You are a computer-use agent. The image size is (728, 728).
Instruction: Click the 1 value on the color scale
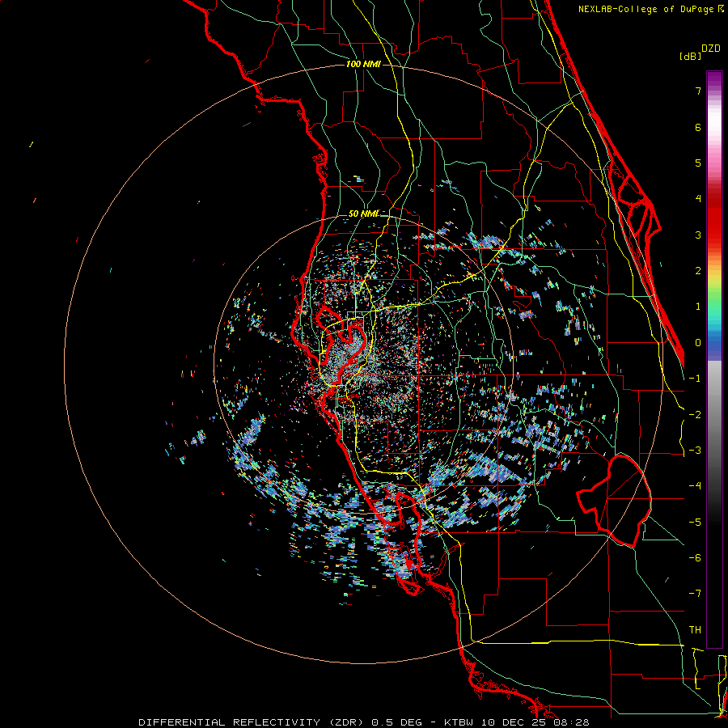click(x=698, y=307)
